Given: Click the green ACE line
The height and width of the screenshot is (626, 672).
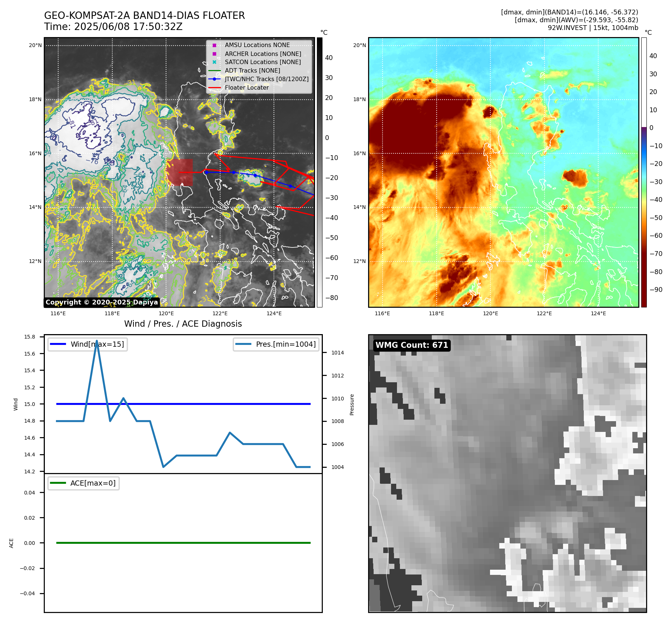Looking at the screenshot, I should [x=183, y=543].
